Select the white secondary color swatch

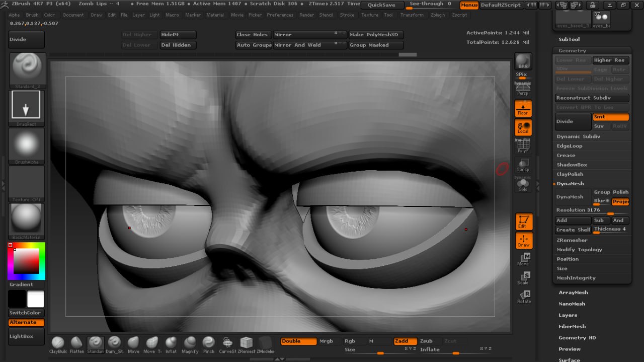click(x=36, y=299)
